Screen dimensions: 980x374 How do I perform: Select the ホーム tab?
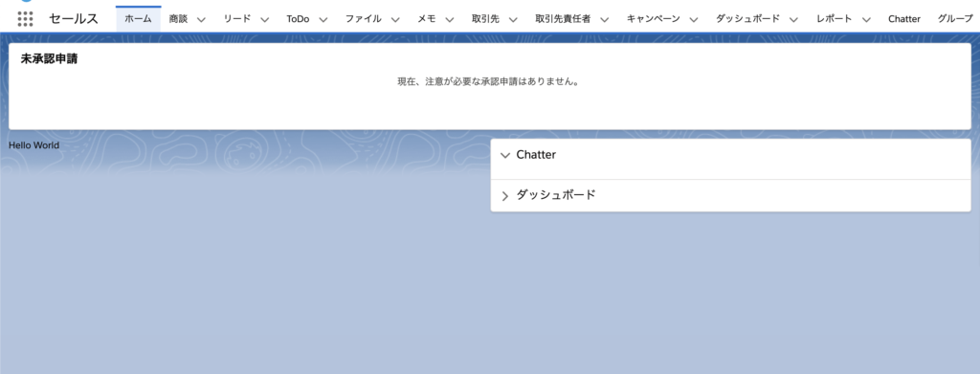tap(138, 19)
